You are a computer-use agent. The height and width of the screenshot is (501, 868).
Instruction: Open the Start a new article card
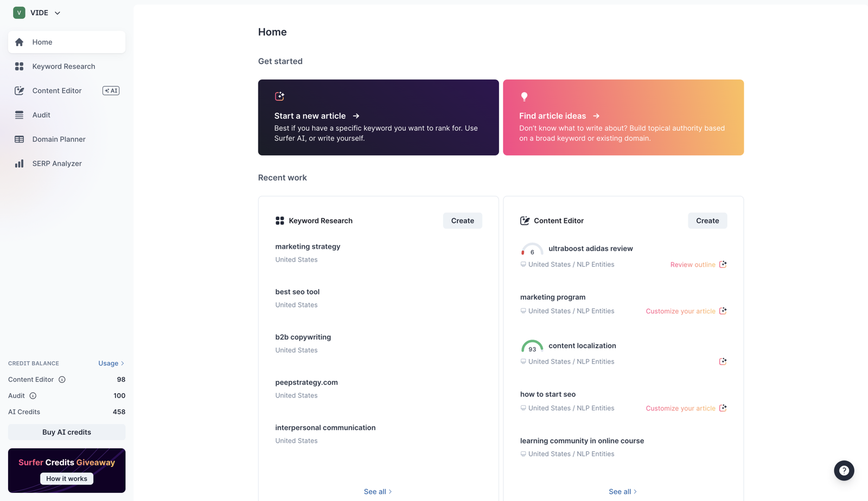click(378, 118)
